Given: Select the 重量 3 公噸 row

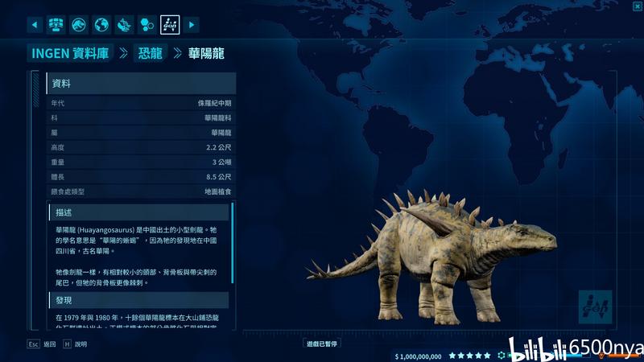Looking at the screenshot, I should (x=142, y=162).
